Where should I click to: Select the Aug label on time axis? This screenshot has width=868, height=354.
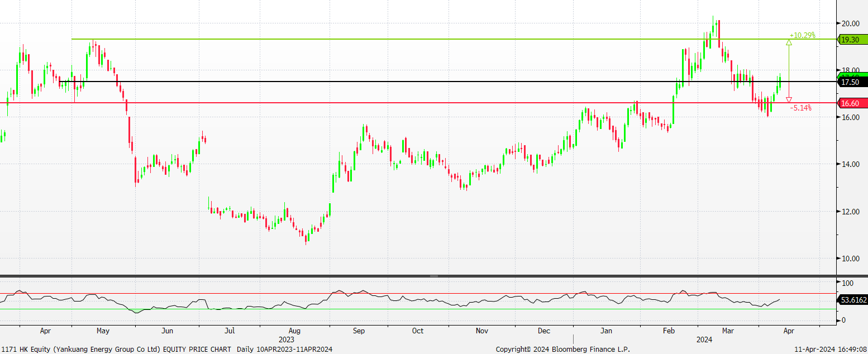tap(294, 331)
